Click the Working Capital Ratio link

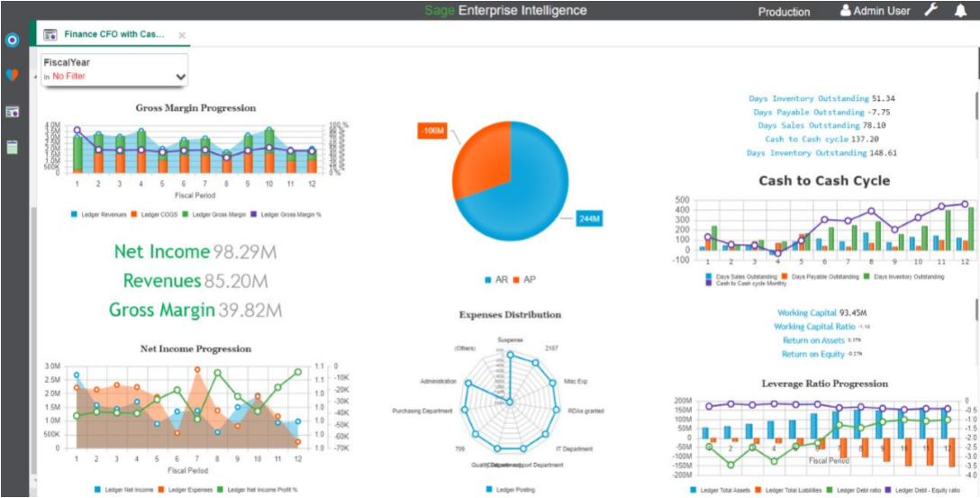pyautogui.click(x=814, y=327)
